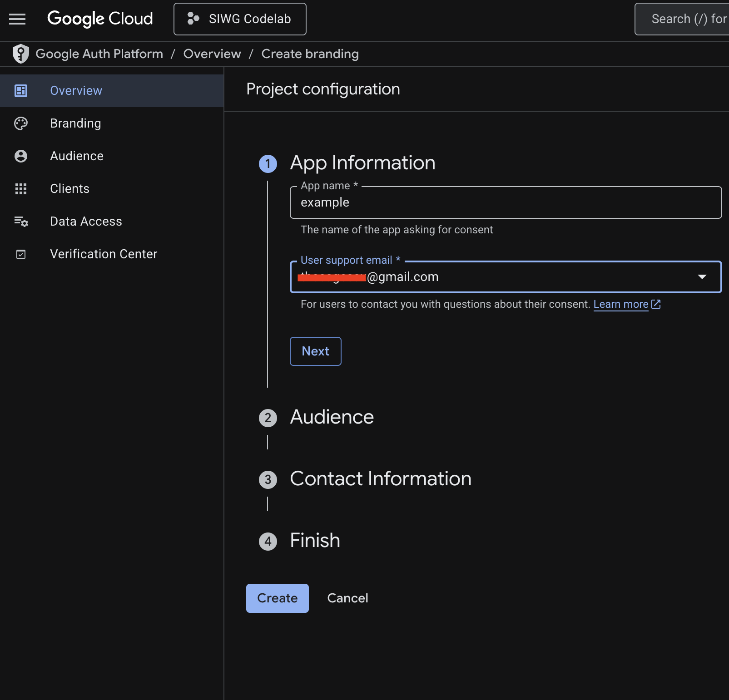Open Verification Center via its checkmark icon
This screenshot has width=729, height=700.
pos(21,254)
